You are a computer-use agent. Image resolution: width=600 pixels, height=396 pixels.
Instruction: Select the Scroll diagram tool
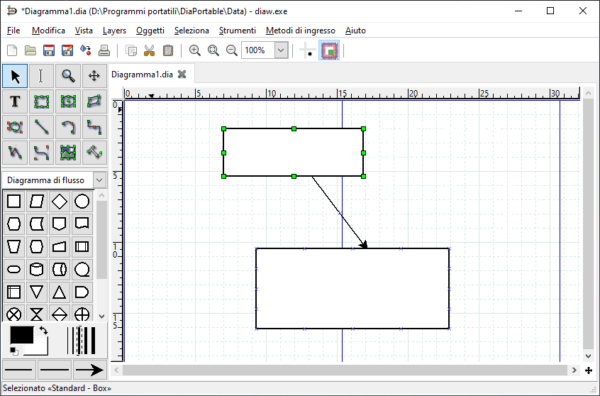pyautogui.click(x=94, y=76)
